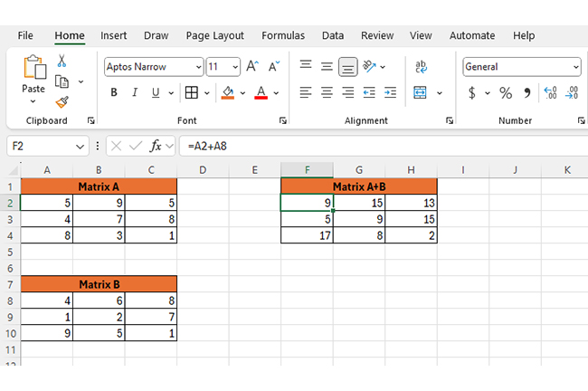Click in the formula bar showing =A2+A8
588x391 pixels.
pos(362,146)
